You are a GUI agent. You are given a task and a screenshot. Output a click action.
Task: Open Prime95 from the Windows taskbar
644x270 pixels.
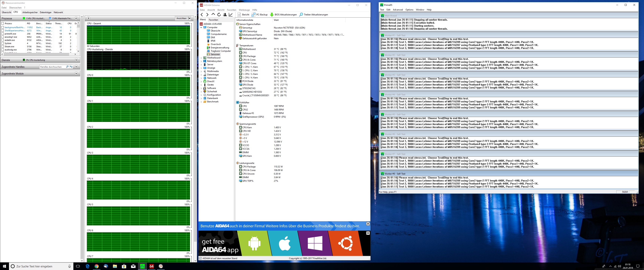[142, 266]
